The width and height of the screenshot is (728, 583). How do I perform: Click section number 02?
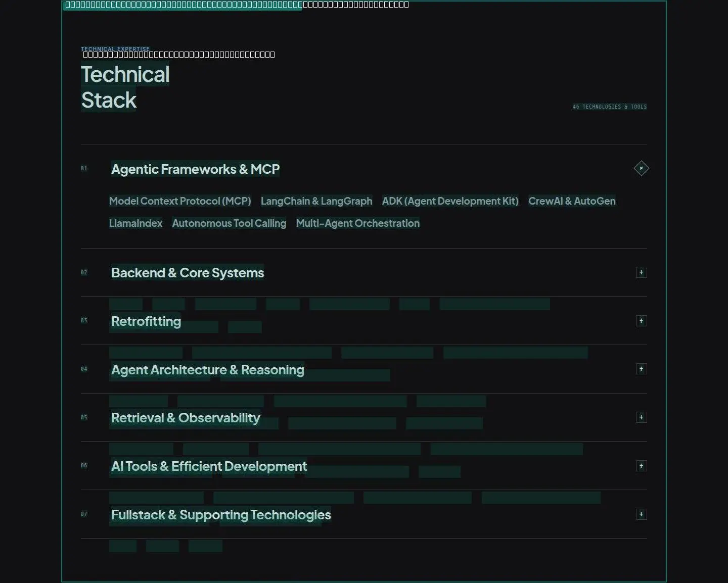pyautogui.click(x=84, y=272)
